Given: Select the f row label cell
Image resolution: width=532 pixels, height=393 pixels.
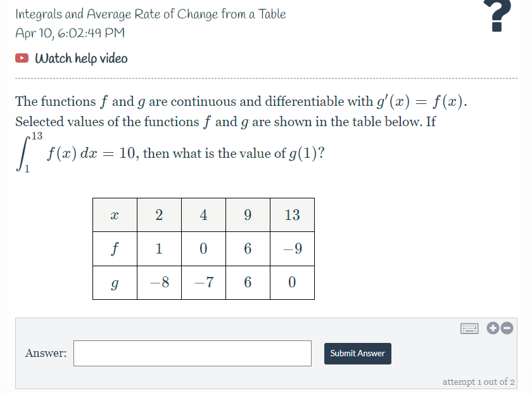Looking at the screenshot, I should [x=115, y=248].
